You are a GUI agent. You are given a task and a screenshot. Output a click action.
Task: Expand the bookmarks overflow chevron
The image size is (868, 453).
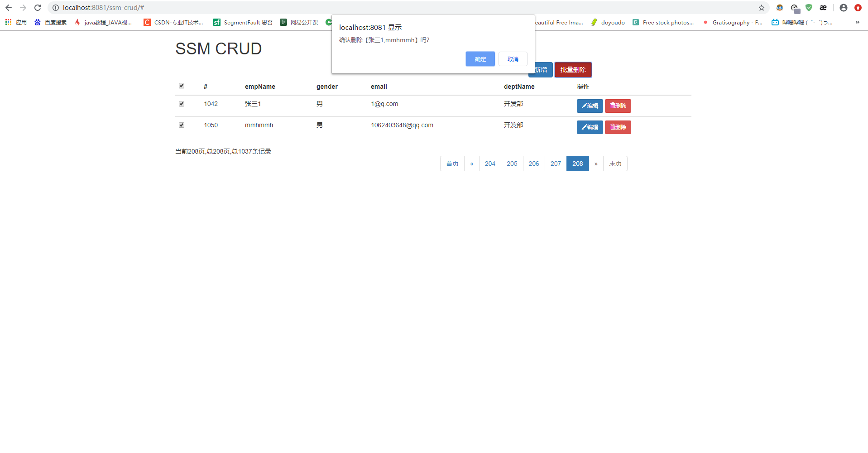857,22
